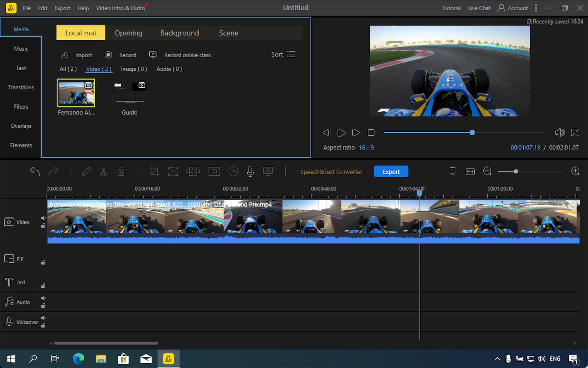Open the Filters sidebar section

point(21,107)
